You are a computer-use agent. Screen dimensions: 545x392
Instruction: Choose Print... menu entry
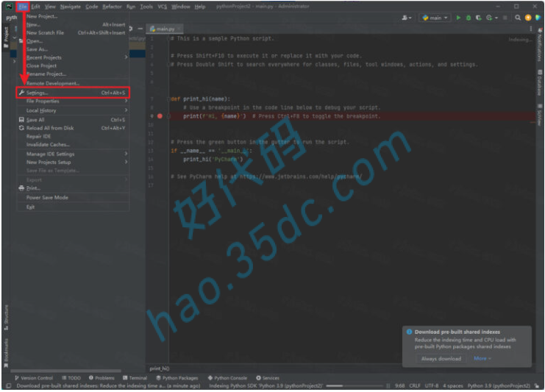[x=73, y=188]
